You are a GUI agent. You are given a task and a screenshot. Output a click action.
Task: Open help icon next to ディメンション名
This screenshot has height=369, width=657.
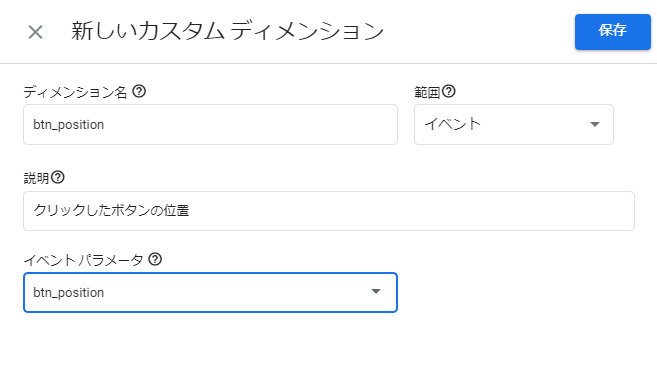coord(139,91)
